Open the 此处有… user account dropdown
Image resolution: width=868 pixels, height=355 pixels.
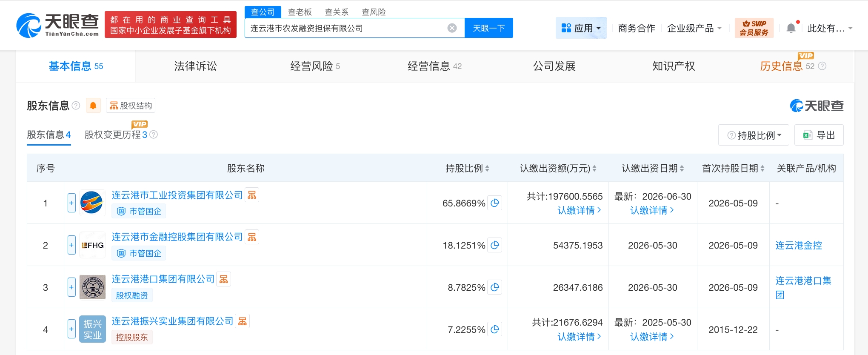tap(830, 28)
